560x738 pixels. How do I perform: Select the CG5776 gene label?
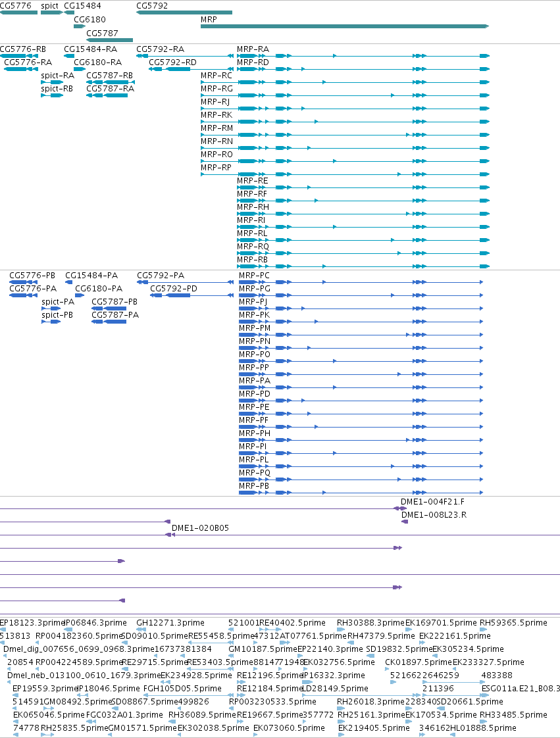(16, 6)
